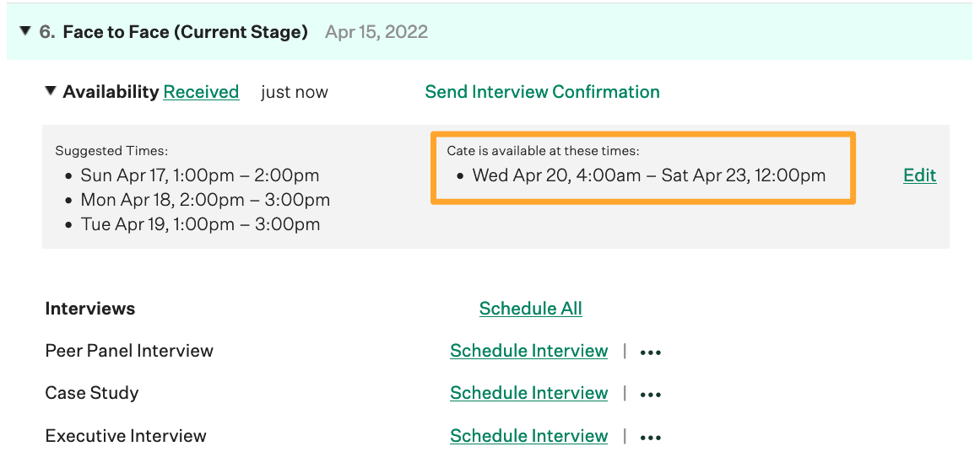The height and width of the screenshot is (468, 980).
Task: Open the Received availability link
Action: tap(201, 92)
